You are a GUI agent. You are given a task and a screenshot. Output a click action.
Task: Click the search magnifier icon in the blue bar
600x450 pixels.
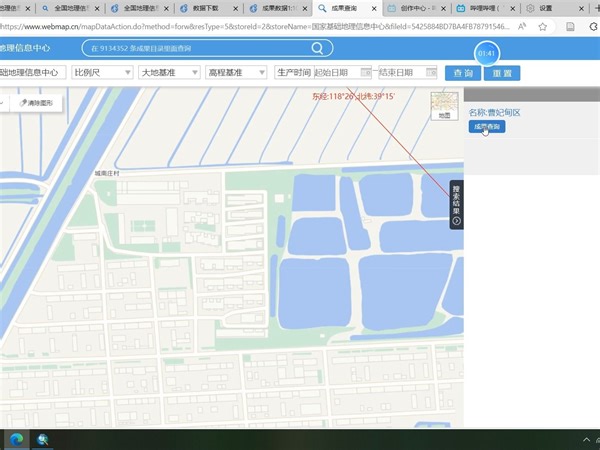pos(317,48)
